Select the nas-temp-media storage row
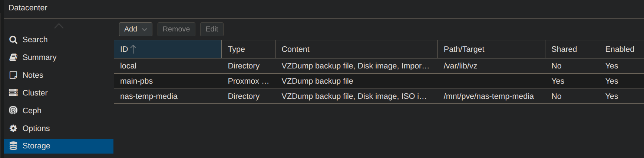 click(149, 96)
